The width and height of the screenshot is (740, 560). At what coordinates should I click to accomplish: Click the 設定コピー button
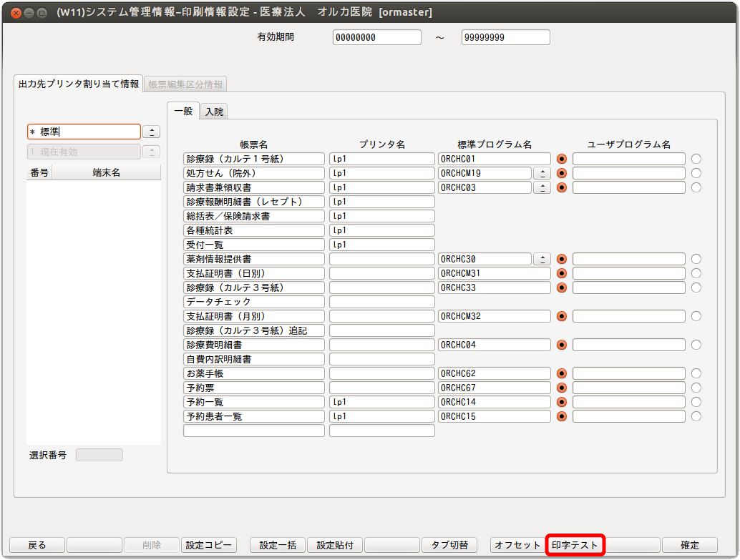[x=208, y=545]
